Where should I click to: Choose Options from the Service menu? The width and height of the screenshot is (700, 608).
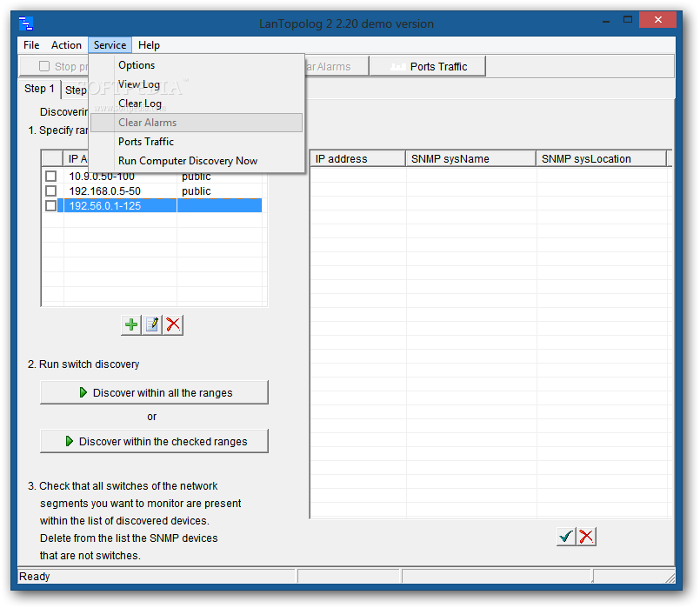click(197, 65)
